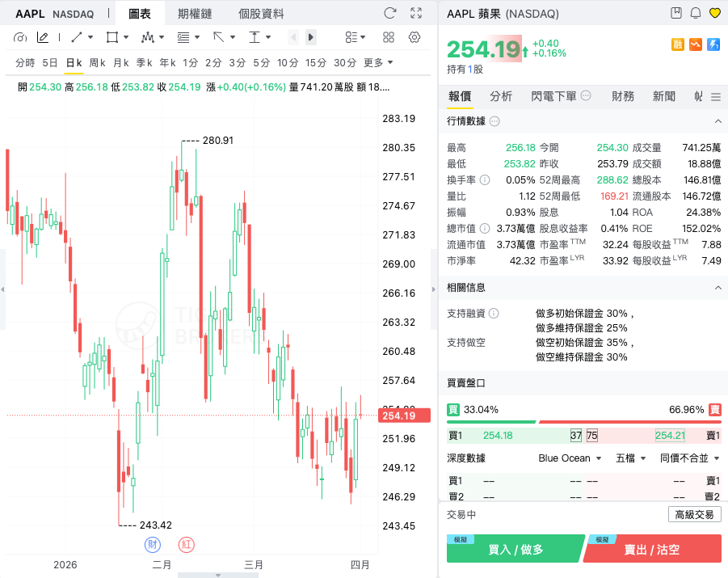Open fullscreen chart view icon
Screen dimensions: 728x578
tap(416, 13)
